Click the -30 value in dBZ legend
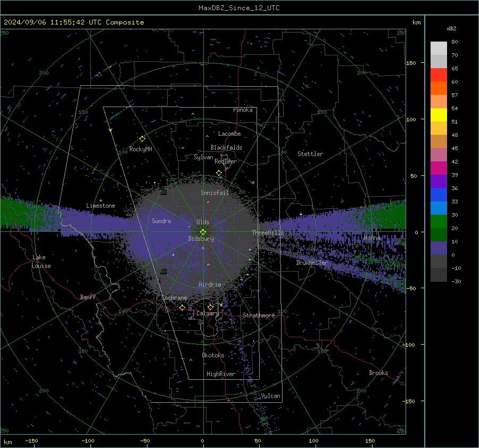The height and width of the screenshot is (448, 479). (x=456, y=281)
